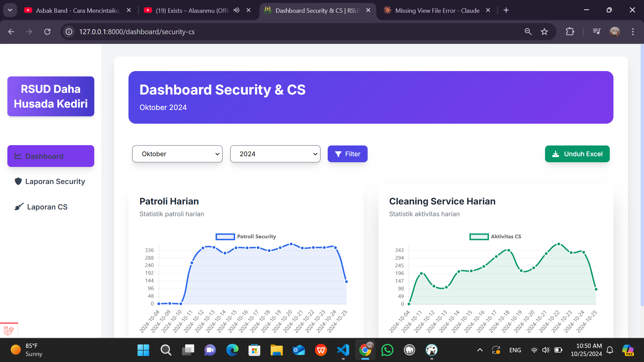
Task: Click the 2024-10-22 point on the CS chart
Action: pos(558,244)
